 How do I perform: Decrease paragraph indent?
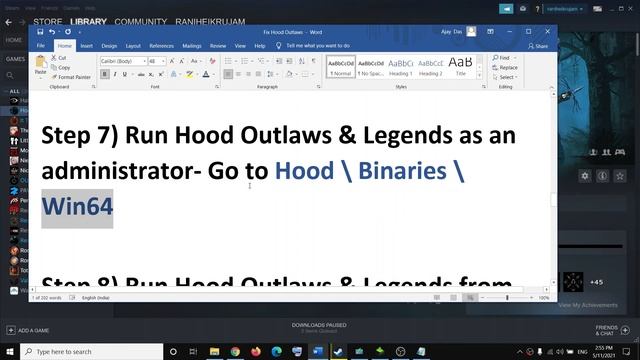pyautogui.click(x=279, y=61)
